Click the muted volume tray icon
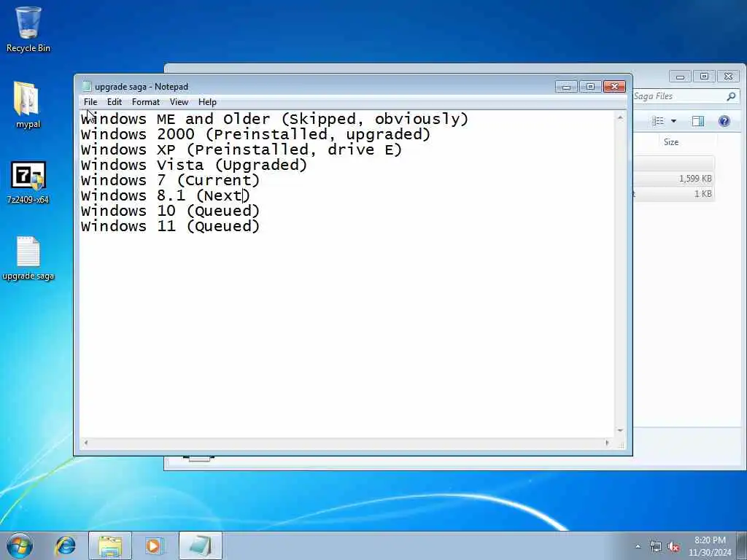The image size is (747, 560). (x=673, y=547)
